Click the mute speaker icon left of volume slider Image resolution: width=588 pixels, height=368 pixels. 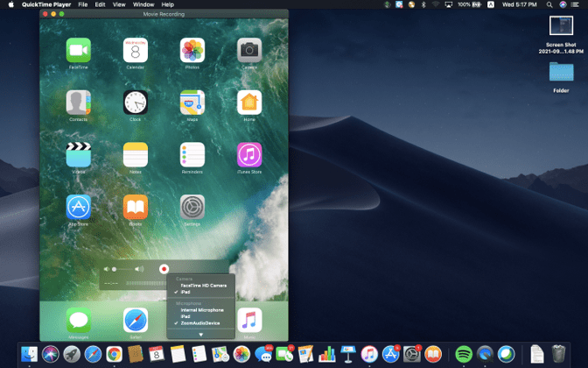[107, 269]
